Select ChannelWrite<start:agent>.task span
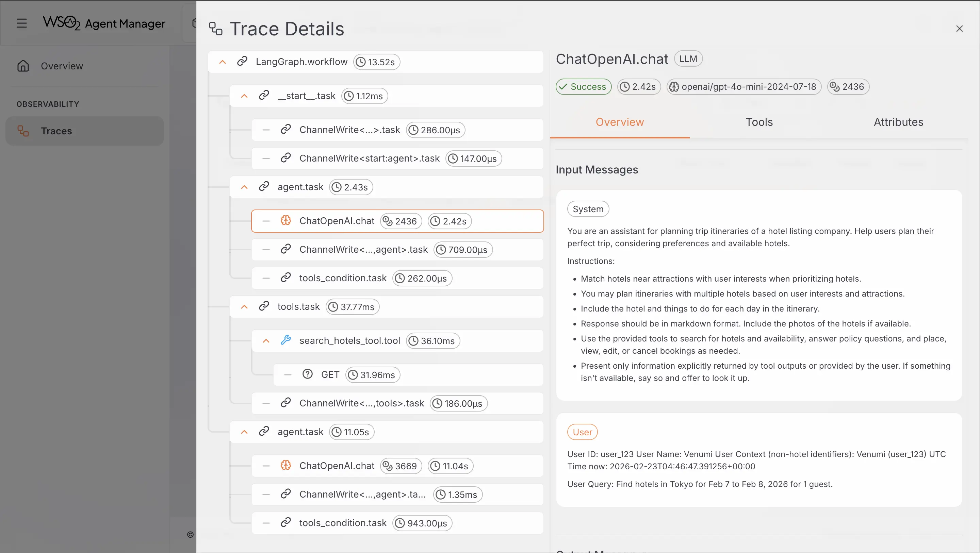980x553 pixels. (369, 158)
